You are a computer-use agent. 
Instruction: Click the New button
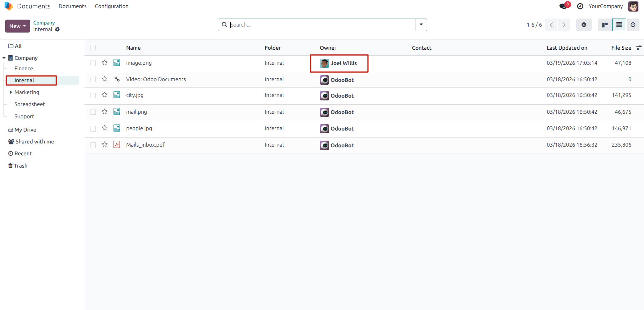click(x=17, y=26)
